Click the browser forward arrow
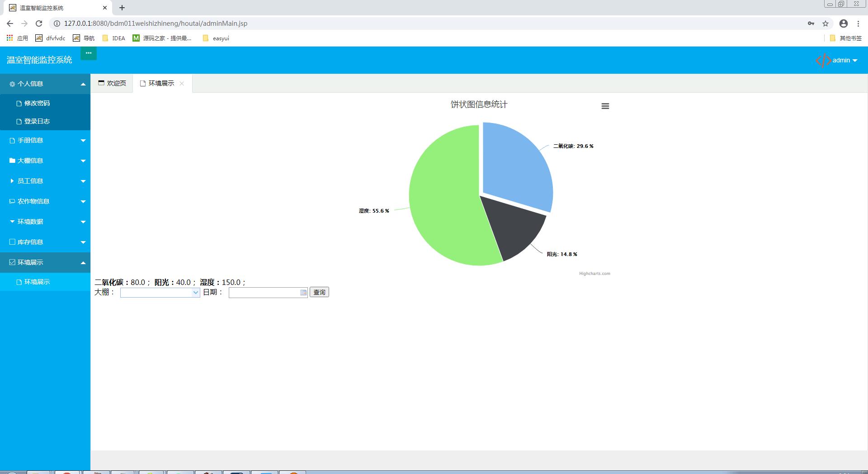 tap(24, 24)
